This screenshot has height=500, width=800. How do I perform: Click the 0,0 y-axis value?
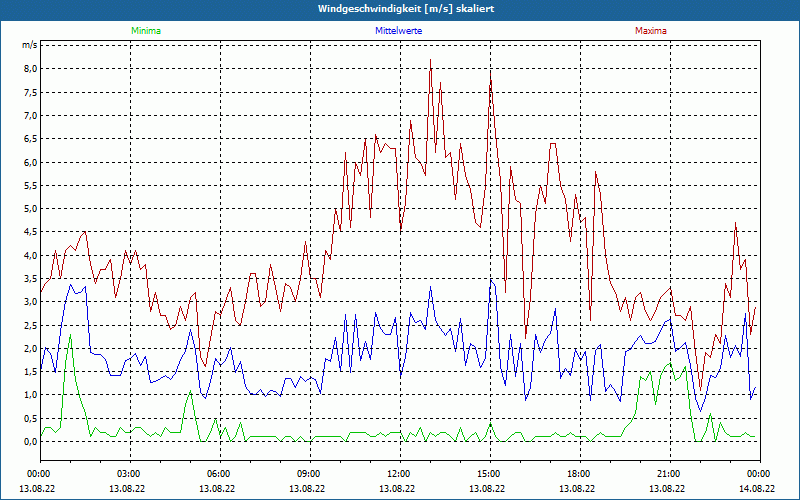pos(31,441)
